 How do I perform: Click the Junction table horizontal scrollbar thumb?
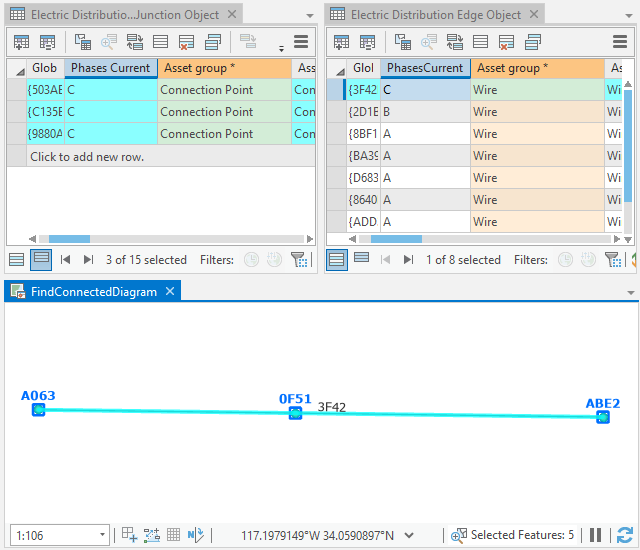click(x=69, y=239)
